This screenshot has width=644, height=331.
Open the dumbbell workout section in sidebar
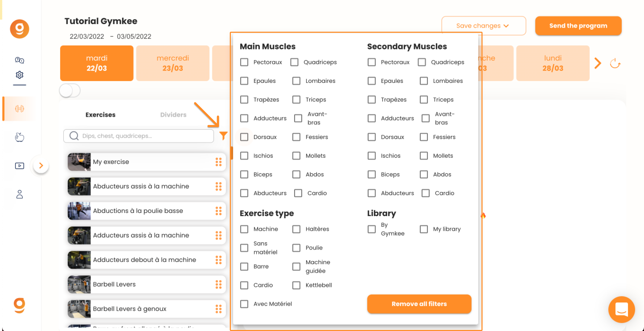pyautogui.click(x=20, y=109)
